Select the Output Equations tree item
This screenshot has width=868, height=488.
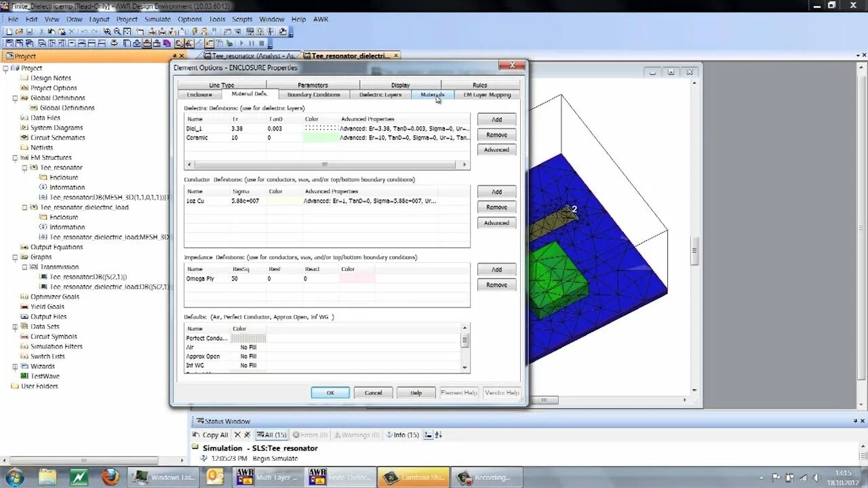click(56, 247)
